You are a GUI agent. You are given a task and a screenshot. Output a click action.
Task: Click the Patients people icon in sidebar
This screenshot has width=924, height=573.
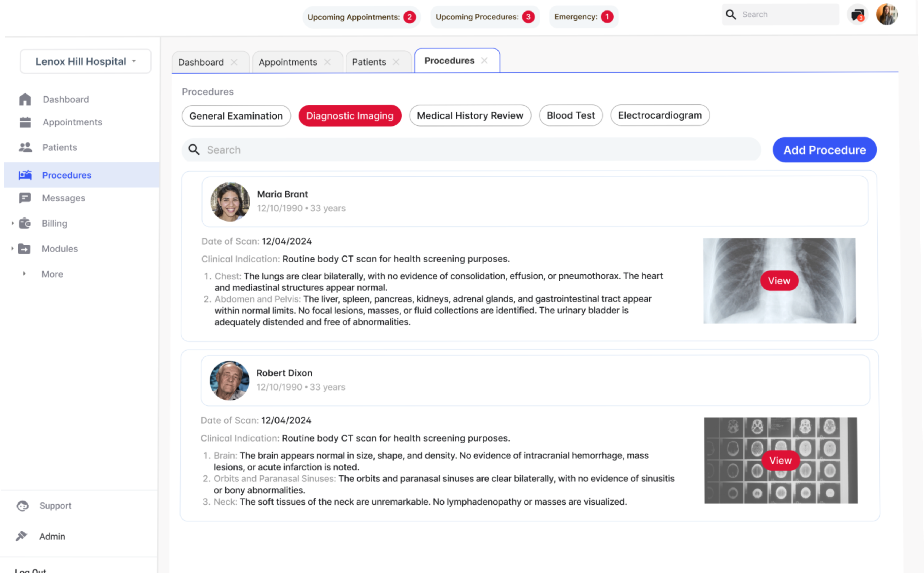(x=25, y=147)
